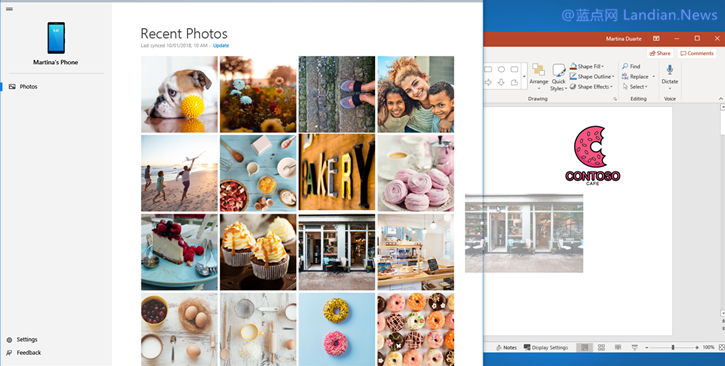Open Shape Fill dropdown

pos(587,67)
